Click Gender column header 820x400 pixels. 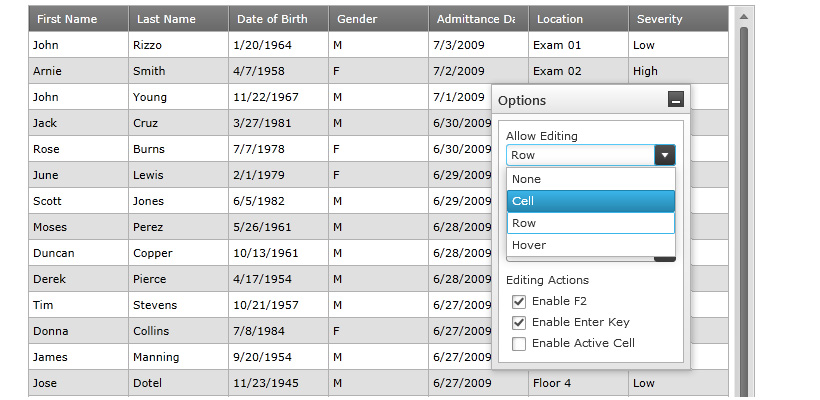(x=378, y=19)
